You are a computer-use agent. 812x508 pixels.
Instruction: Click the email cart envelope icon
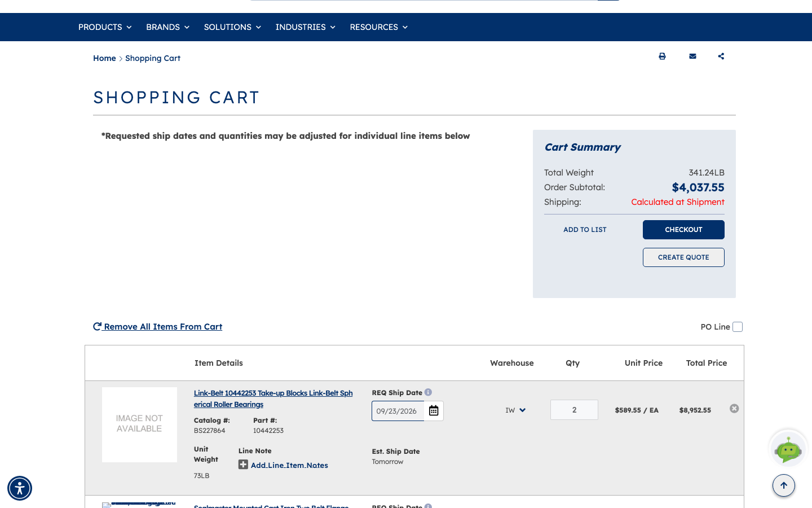[x=692, y=56]
